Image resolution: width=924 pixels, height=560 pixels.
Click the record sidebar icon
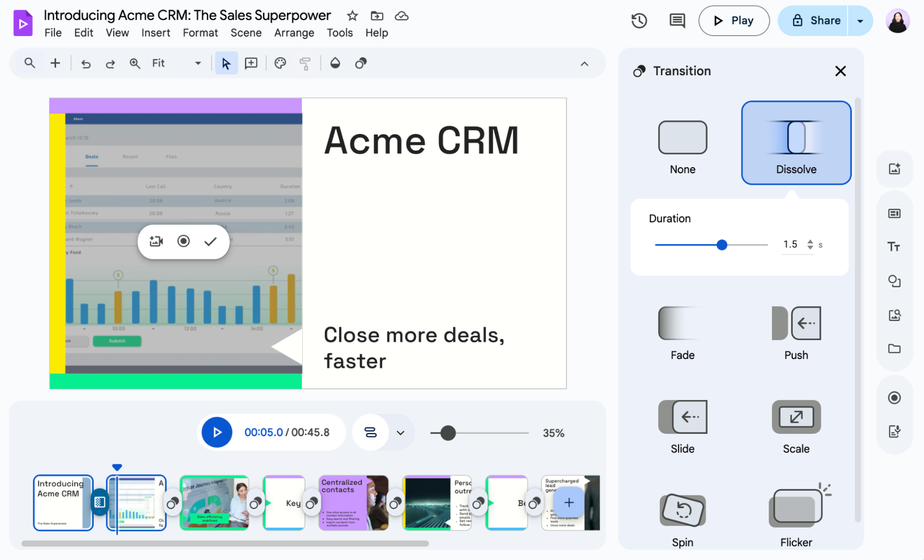pos(894,398)
